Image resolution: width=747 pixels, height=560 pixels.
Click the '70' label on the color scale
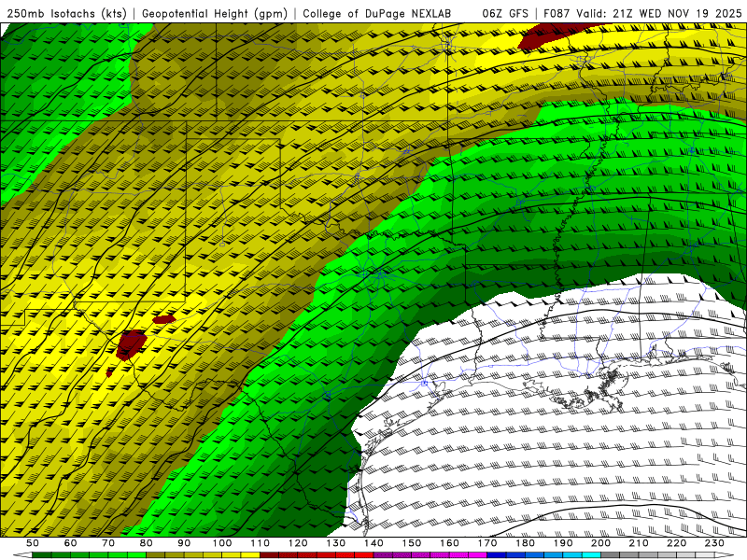tap(108, 543)
